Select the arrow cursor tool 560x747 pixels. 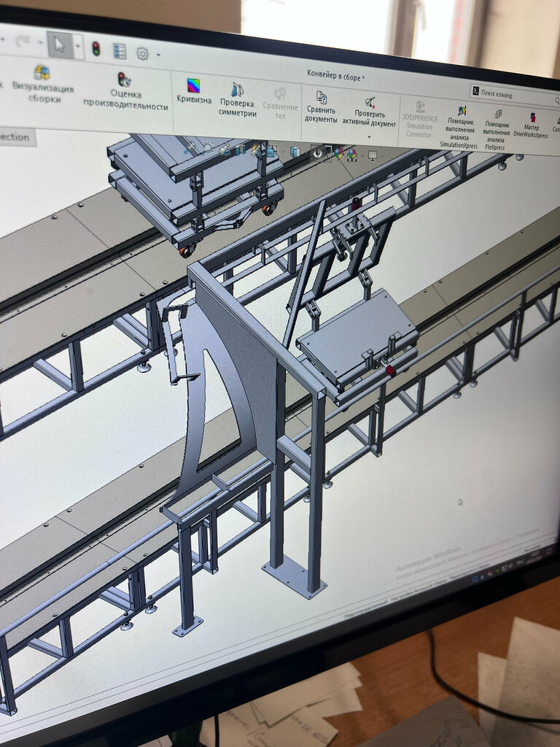[60, 44]
